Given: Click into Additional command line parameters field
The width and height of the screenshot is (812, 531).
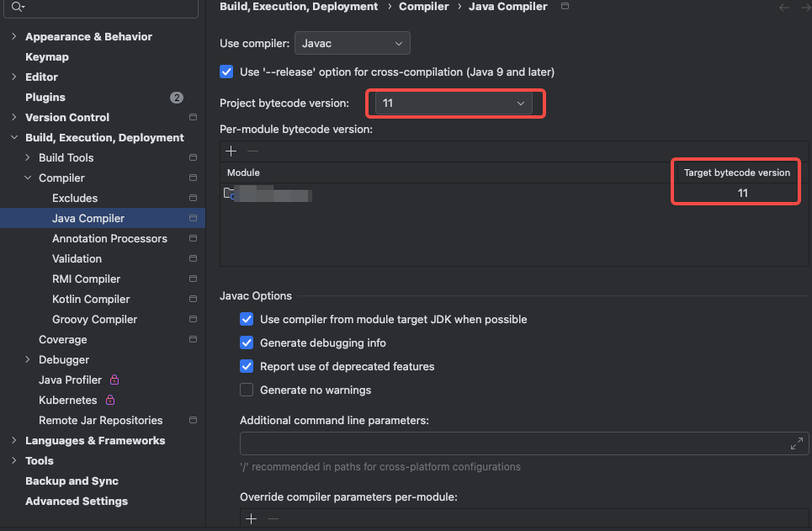Looking at the screenshot, I should [514, 443].
